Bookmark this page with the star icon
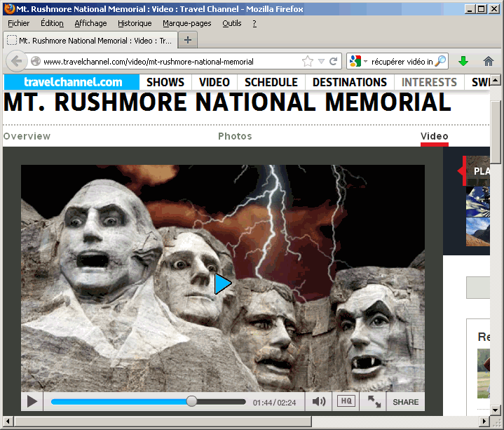 click(307, 61)
